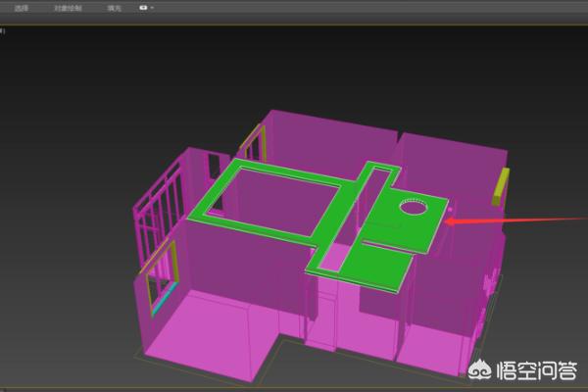Open the 选择 ribbon tab
The height and width of the screenshot is (392, 588).
pyautogui.click(x=22, y=8)
